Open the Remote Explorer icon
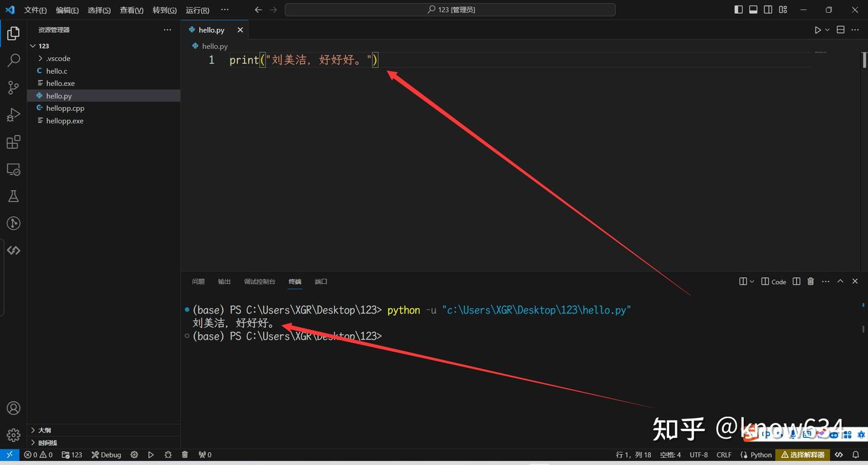868x465 pixels. (13, 169)
